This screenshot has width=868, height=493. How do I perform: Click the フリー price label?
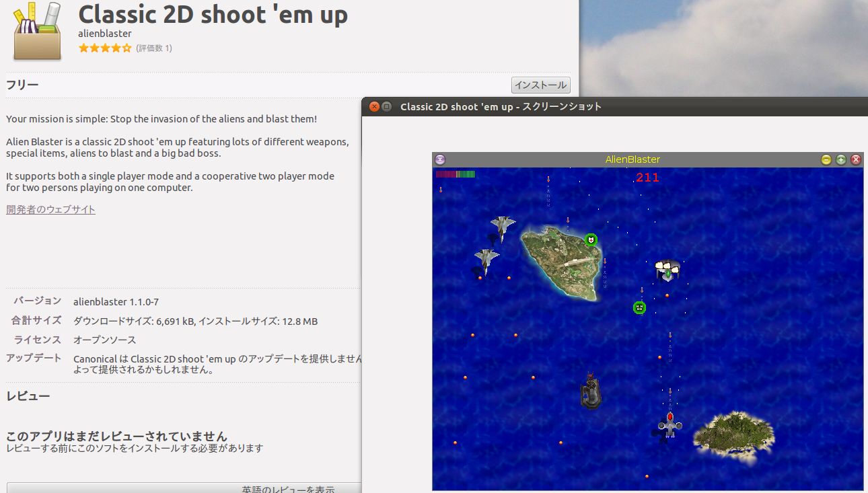(22, 85)
